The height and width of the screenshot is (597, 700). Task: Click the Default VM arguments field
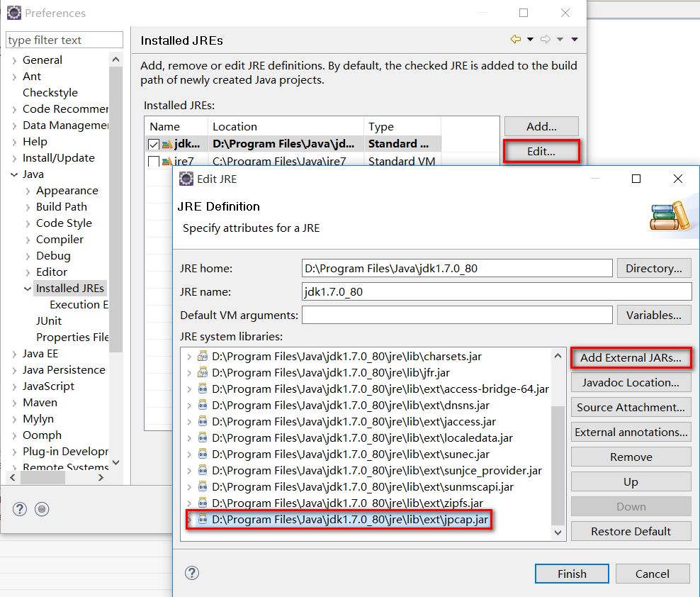pyautogui.click(x=457, y=315)
